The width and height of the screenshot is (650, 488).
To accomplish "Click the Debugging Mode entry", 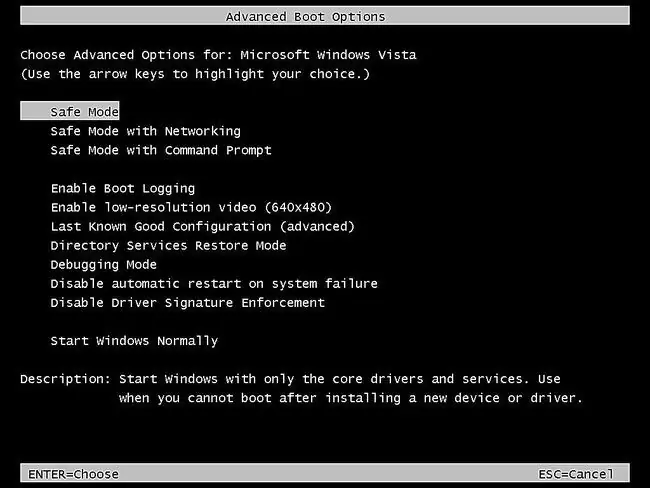I will click(x=104, y=265).
